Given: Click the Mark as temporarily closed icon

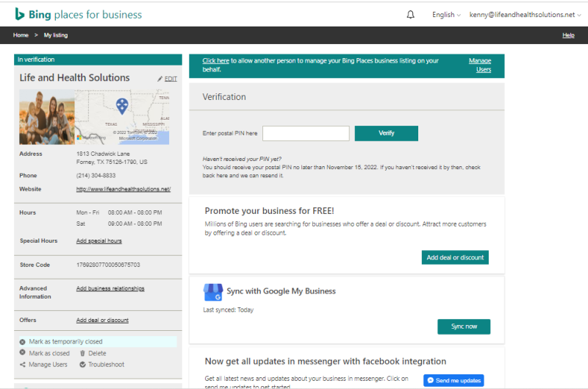Looking at the screenshot, I should 23,342.
